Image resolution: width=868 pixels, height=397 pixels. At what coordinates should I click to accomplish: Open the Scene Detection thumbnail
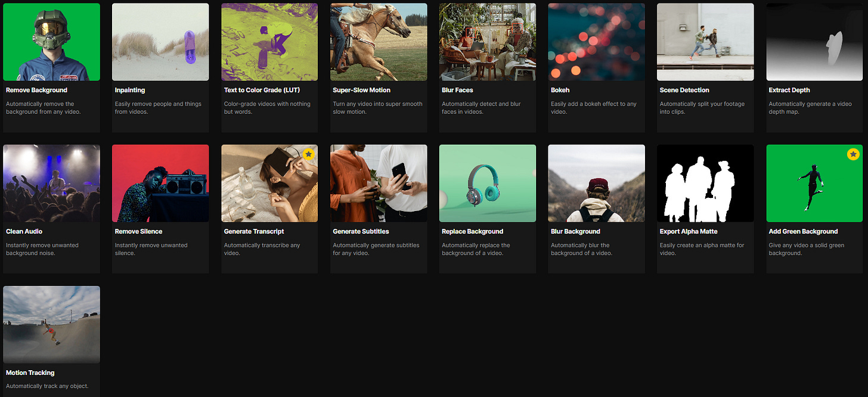tap(706, 42)
